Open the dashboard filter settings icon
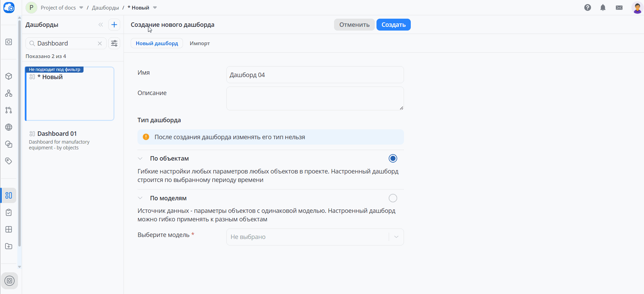Viewport: 644px width, 294px height. tap(114, 43)
